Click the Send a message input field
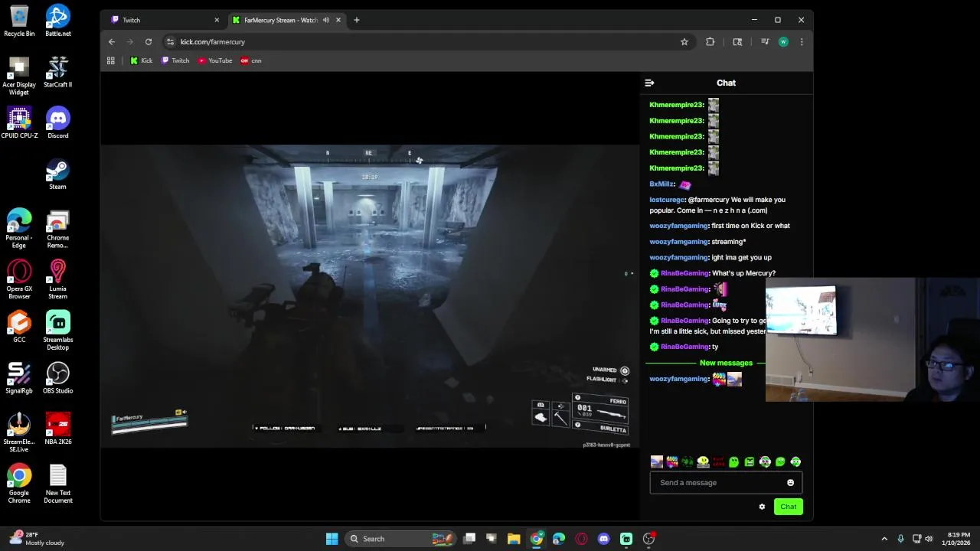Viewport: 980px width, 551px height. click(x=726, y=483)
